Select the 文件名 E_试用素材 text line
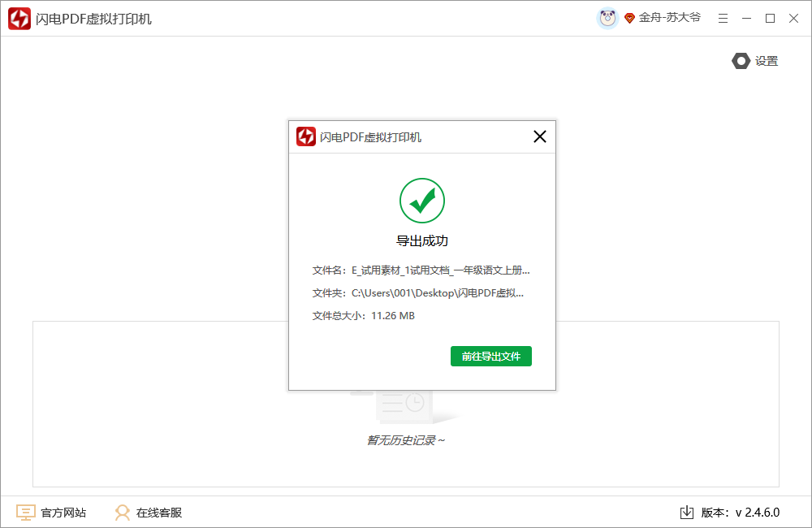Screen dimensions: 812x528 (x=421, y=270)
